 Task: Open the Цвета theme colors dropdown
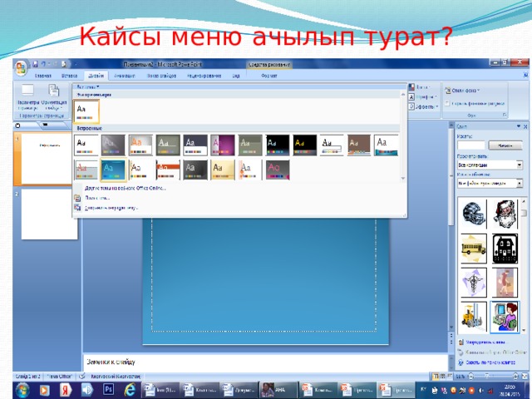419,87
